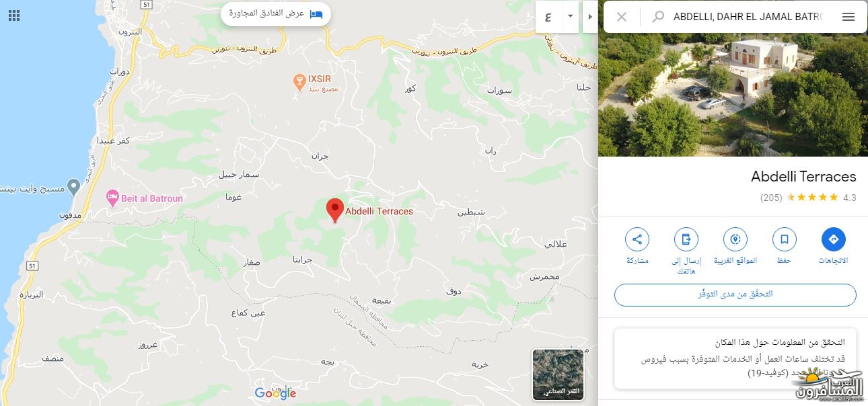Open the Google apps grid icon
Screen dimensions: 868x406
[14, 15]
